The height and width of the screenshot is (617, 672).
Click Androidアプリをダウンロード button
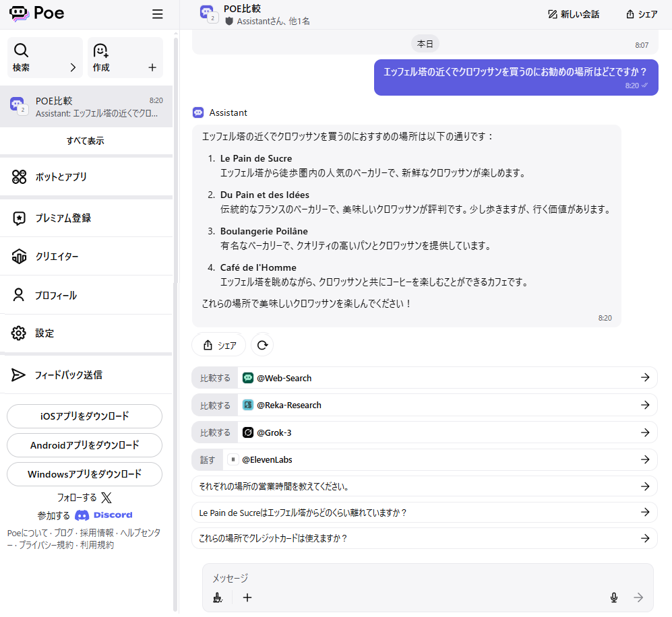[x=84, y=445]
